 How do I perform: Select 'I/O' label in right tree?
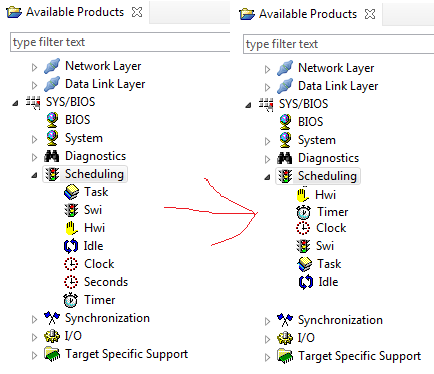pyautogui.click(x=306, y=338)
